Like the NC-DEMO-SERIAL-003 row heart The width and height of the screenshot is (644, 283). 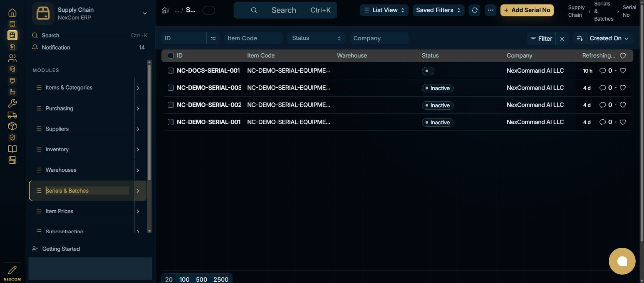click(623, 88)
